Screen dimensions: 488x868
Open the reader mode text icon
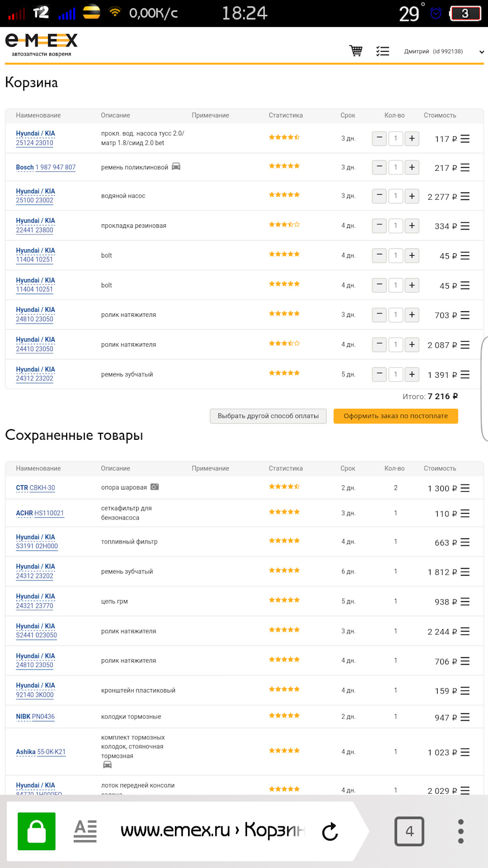pyautogui.click(x=85, y=831)
